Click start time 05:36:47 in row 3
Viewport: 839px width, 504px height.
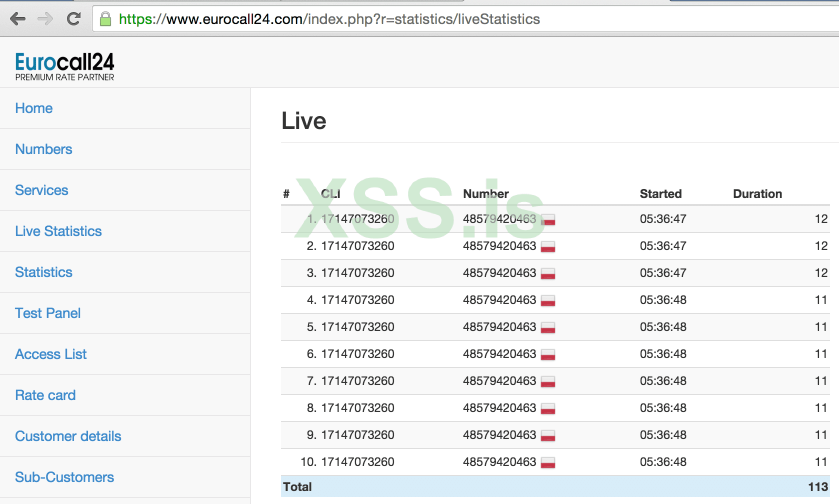point(663,273)
